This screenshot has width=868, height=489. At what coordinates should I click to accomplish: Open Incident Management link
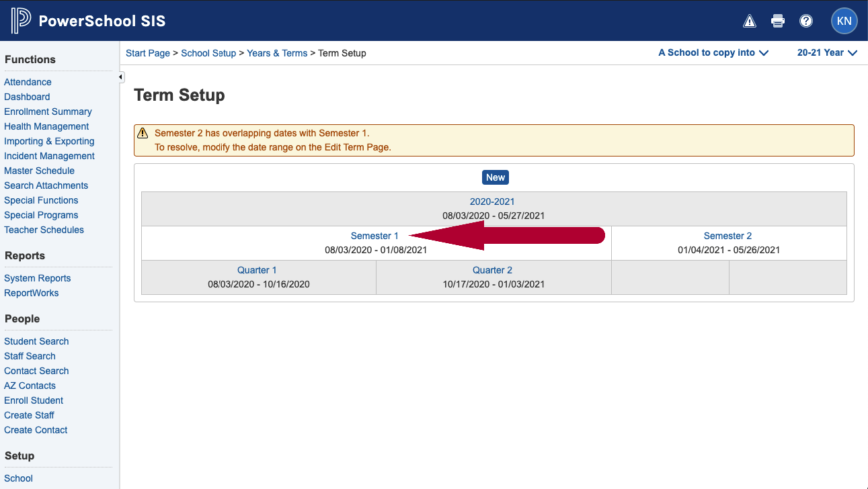click(x=49, y=156)
